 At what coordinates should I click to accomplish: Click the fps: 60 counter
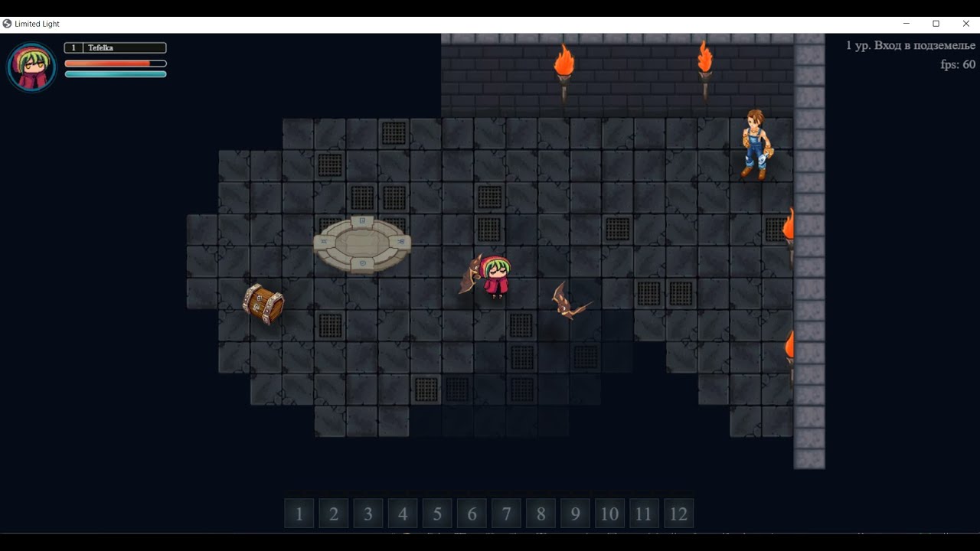click(958, 64)
